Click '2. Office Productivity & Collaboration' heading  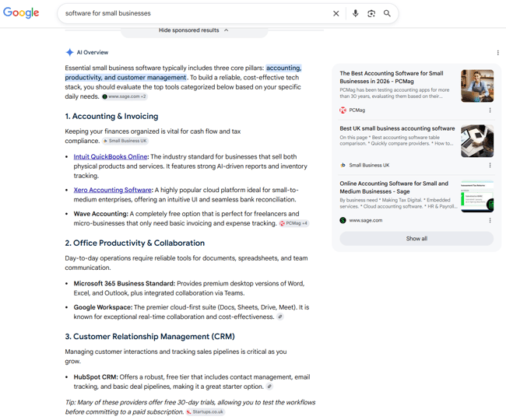(x=135, y=243)
